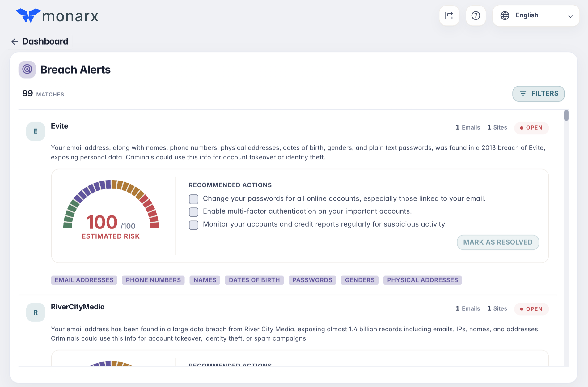Click '1 Sites' in the Evite row

497,127
